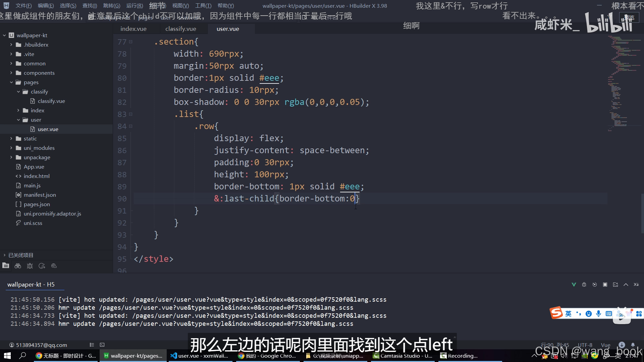The width and height of the screenshot is (644, 362).
Task: Open manifest.json in the project tree
Action: click(x=40, y=195)
